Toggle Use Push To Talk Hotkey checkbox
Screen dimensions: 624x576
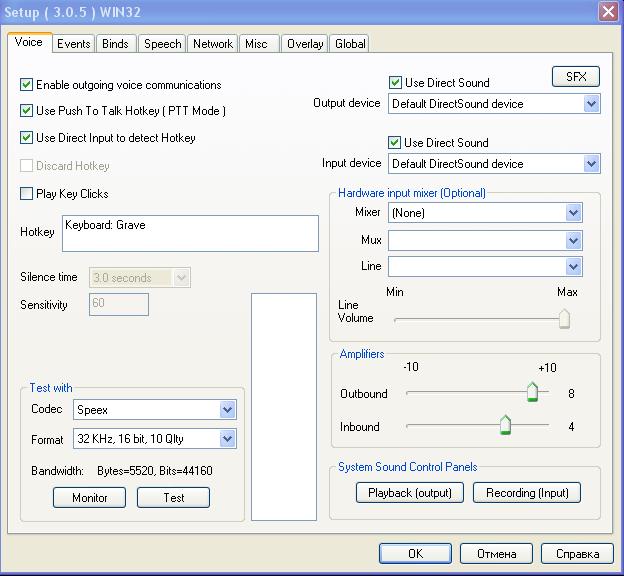27,111
